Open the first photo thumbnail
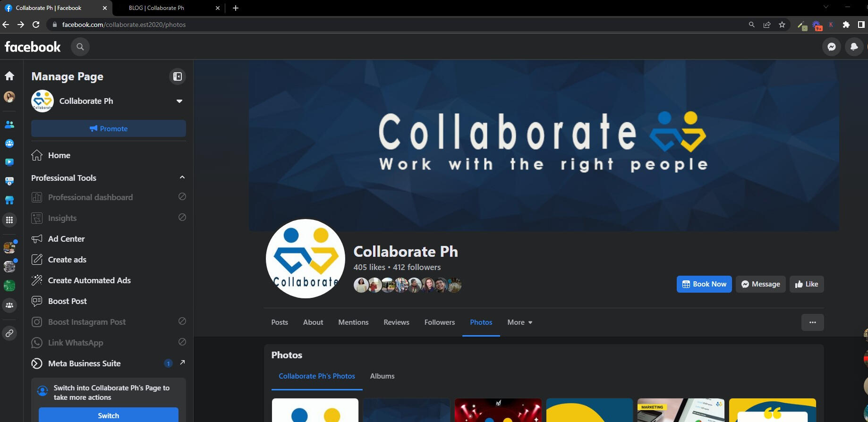This screenshot has height=422, width=868. pyautogui.click(x=315, y=410)
